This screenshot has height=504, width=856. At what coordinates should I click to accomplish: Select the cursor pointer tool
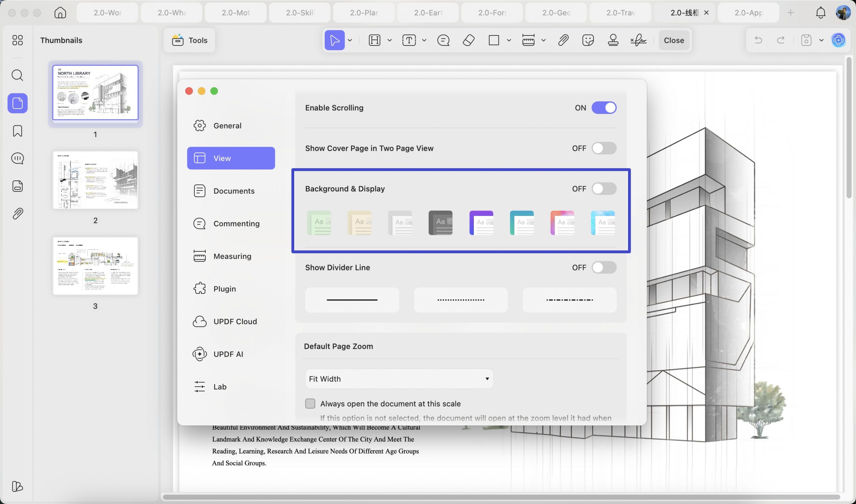tap(335, 40)
